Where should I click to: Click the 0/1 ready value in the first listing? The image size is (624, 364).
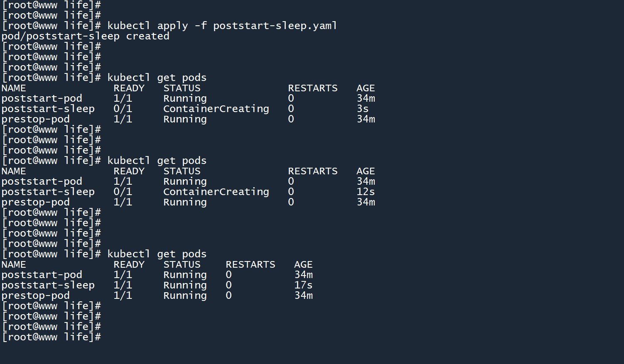pos(123,109)
